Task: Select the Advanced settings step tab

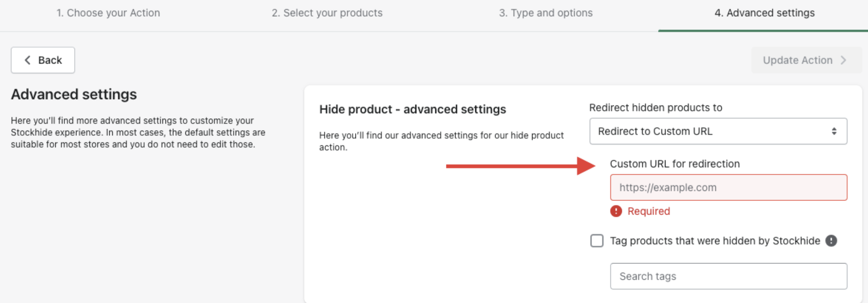Action: point(764,13)
